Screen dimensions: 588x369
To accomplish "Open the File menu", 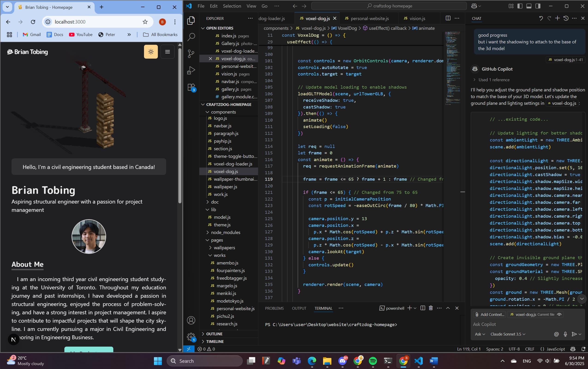I will point(201,6).
